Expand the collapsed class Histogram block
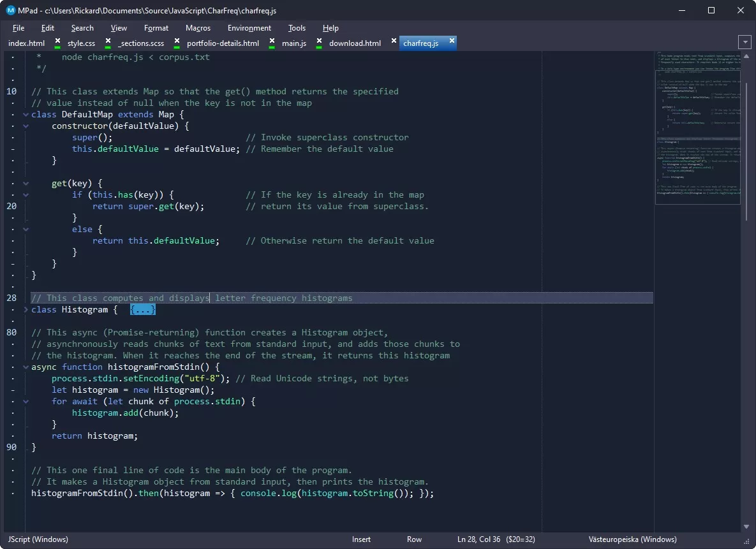The image size is (756, 549). point(26,310)
